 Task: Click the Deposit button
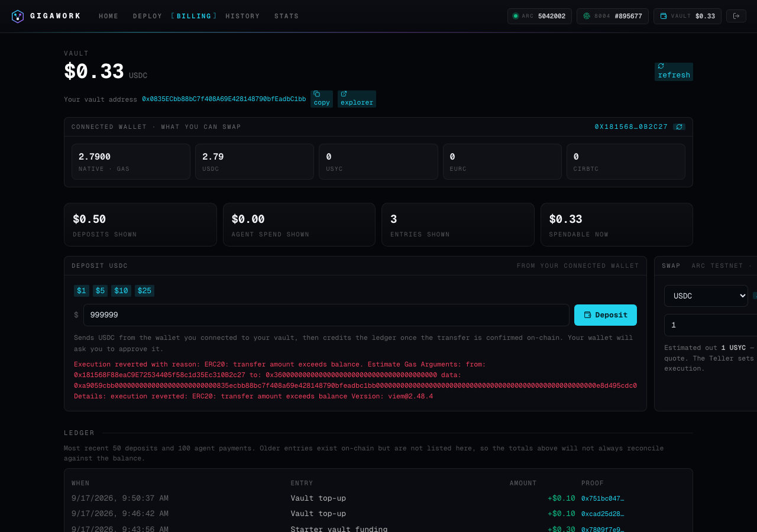[606, 315]
